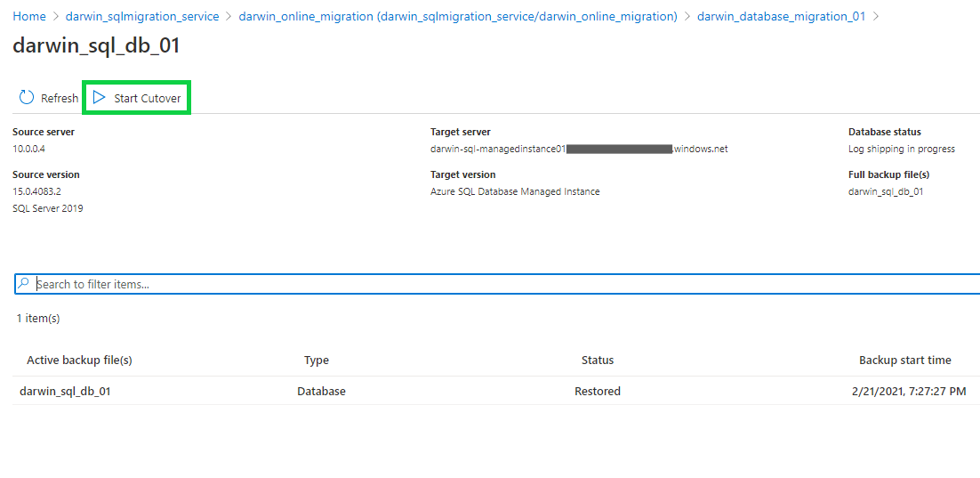Click the Target version label
The height and width of the screenshot is (478, 980).
[463, 175]
